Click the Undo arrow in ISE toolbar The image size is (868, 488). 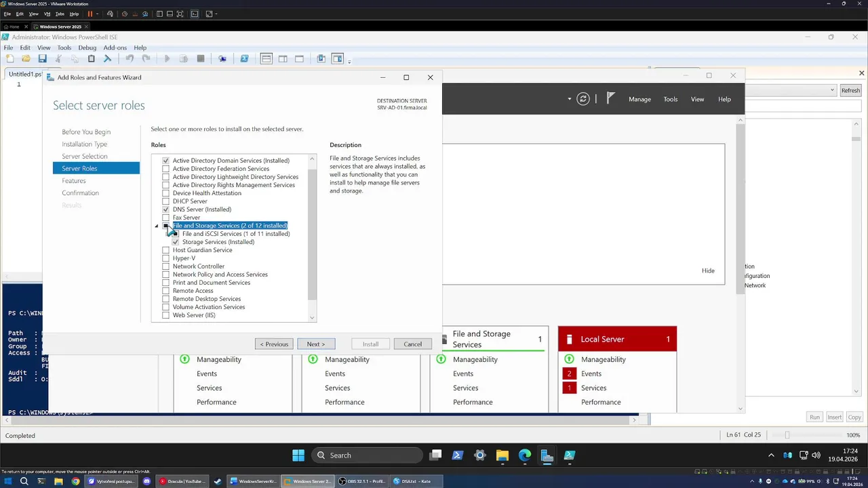129,59
